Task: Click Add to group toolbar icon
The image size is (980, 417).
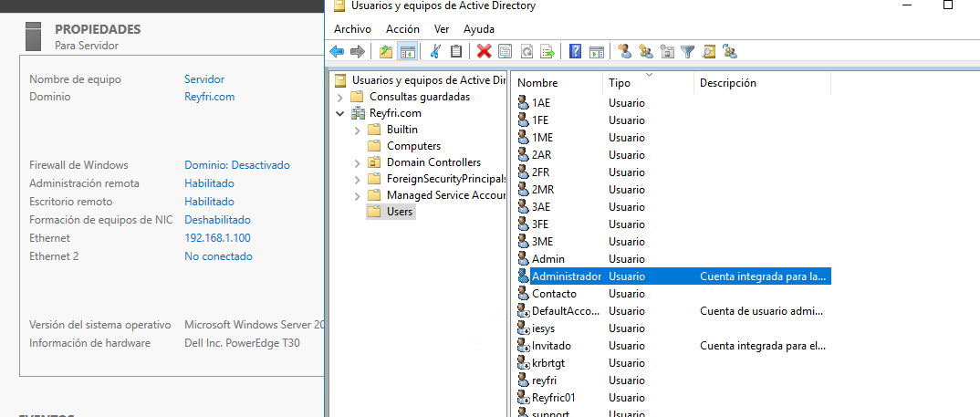Action: (x=730, y=52)
